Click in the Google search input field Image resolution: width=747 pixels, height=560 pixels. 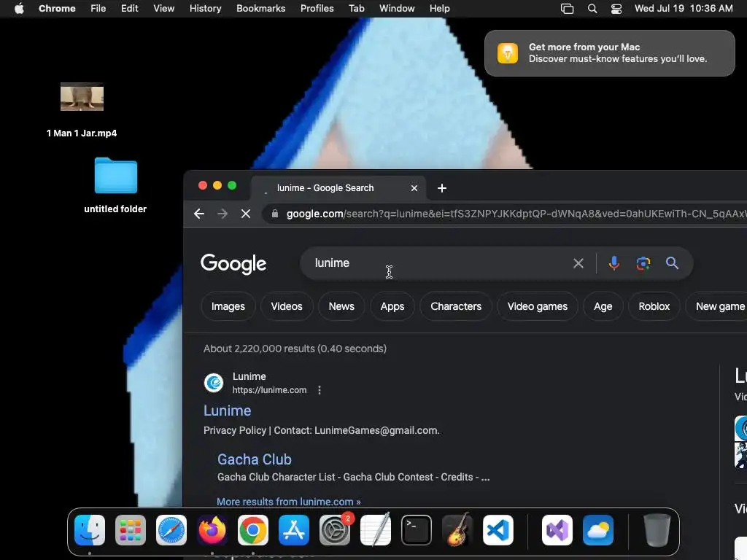point(438,262)
